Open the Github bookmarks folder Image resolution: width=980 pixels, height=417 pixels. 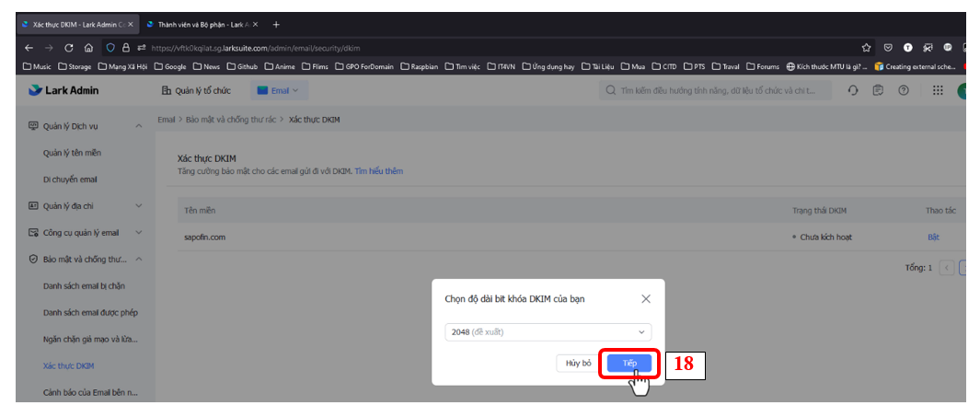(243, 67)
